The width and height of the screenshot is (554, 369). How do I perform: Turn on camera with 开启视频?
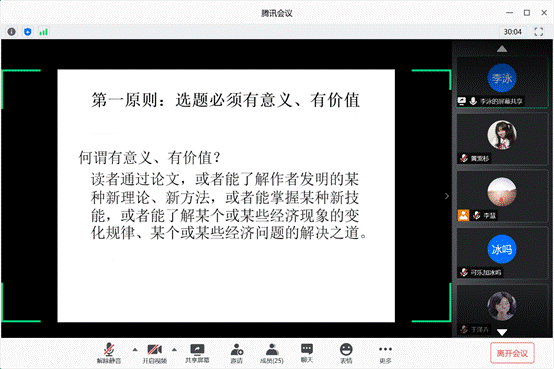(154, 353)
